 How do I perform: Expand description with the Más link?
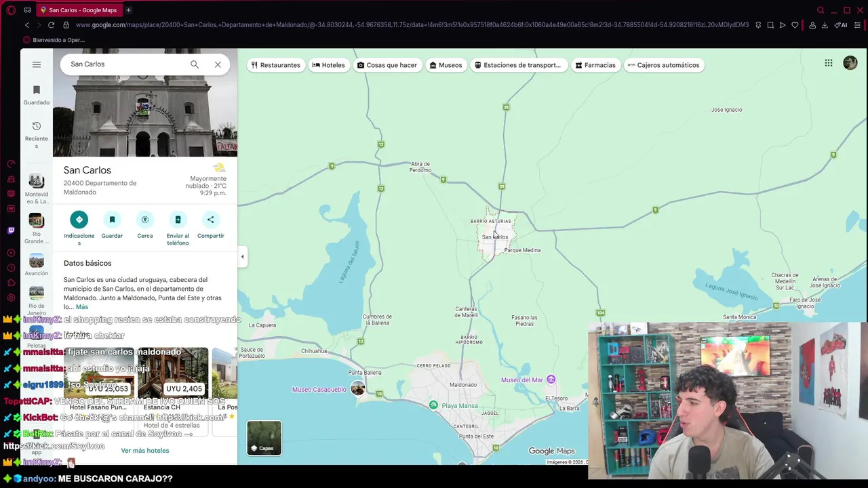click(82, 307)
